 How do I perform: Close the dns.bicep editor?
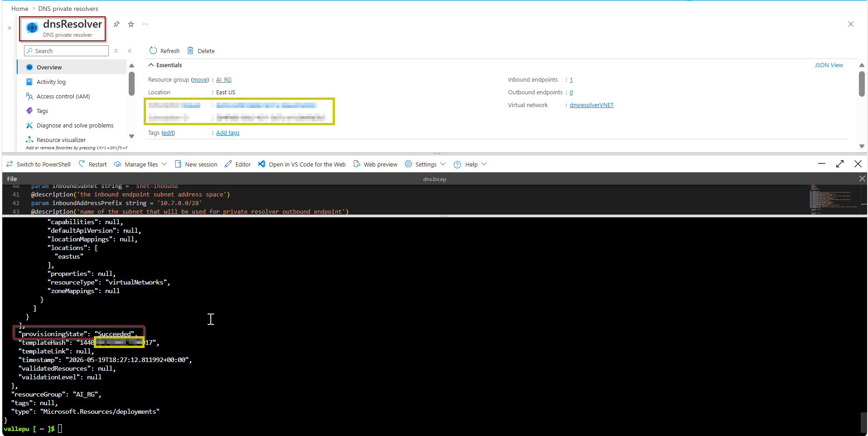coord(862,179)
